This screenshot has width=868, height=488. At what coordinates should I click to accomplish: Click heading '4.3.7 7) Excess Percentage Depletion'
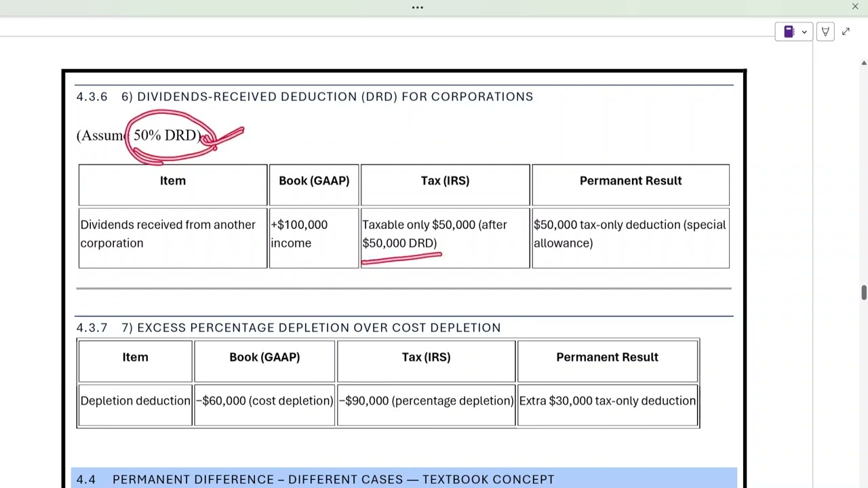coord(288,327)
